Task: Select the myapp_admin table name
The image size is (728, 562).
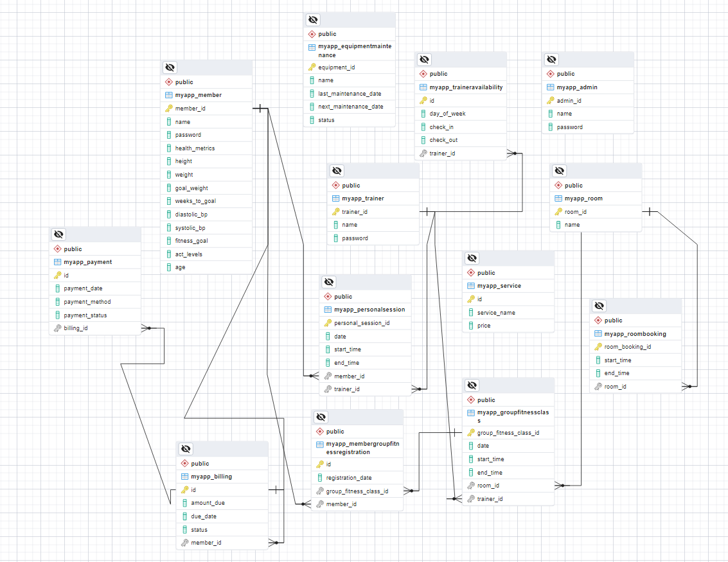Action: click(x=577, y=87)
